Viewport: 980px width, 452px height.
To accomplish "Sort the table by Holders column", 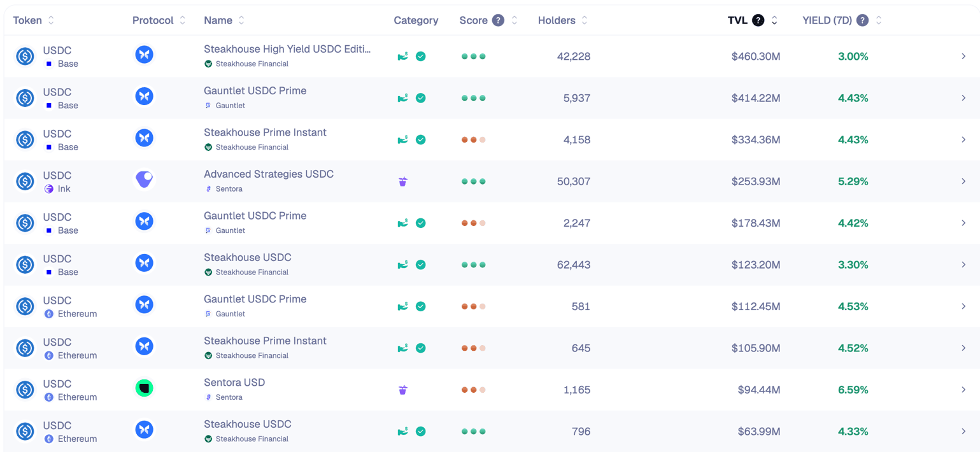I will coord(585,20).
